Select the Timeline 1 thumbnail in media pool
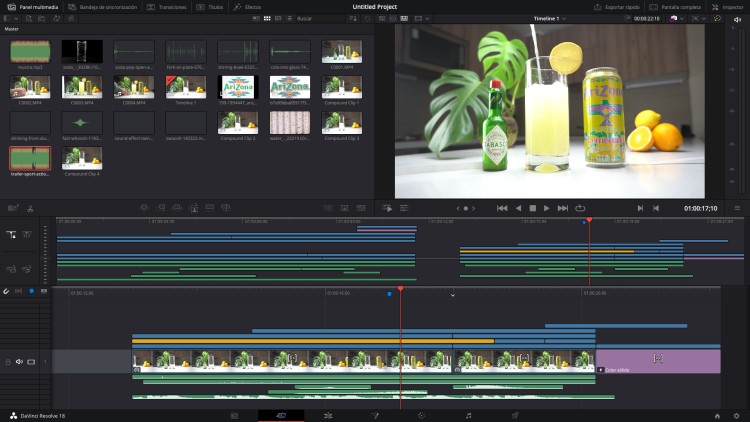The width and height of the screenshot is (750, 422). (186, 87)
